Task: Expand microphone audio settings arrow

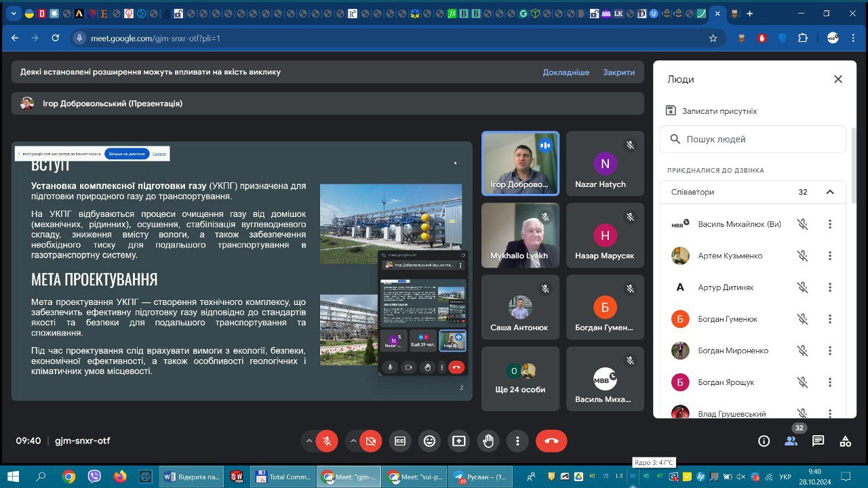Action: pyautogui.click(x=309, y=441)
